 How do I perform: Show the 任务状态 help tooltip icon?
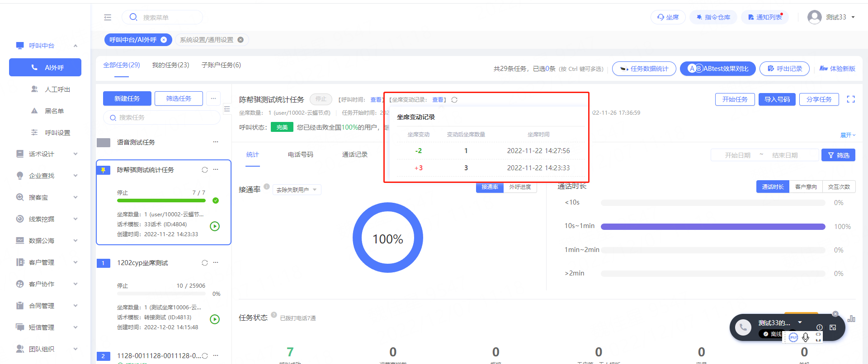pos(274,315)
